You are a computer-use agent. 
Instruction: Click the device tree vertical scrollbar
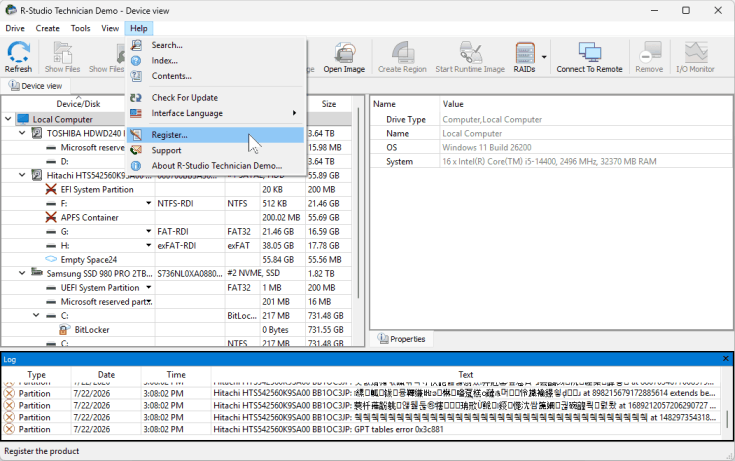(x=359, y=202)
